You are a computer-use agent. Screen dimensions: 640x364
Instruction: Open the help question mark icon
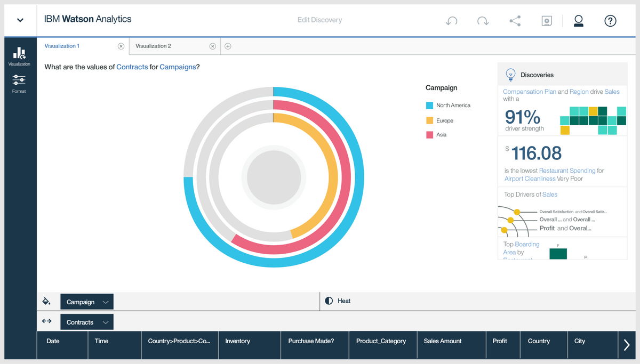pyautogui.click(x=610, y=21)
